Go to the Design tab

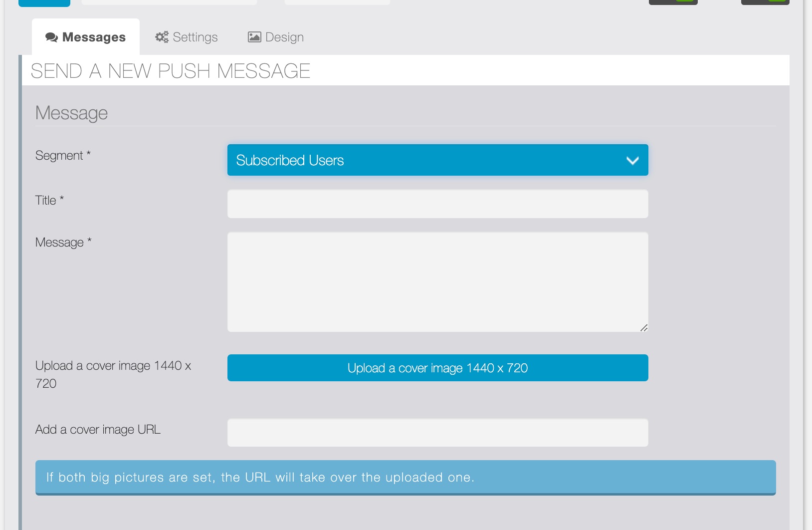click(276, 37)
